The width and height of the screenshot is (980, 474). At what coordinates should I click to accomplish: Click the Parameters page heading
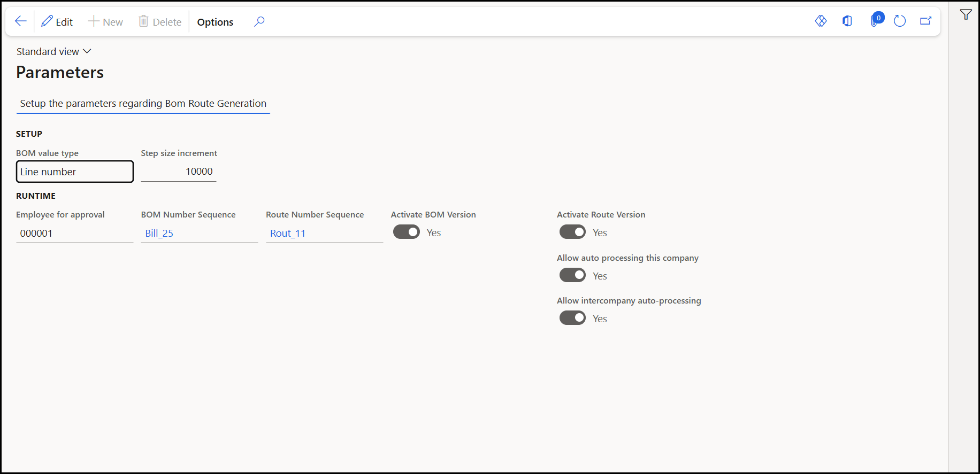[x=60, y=72]
